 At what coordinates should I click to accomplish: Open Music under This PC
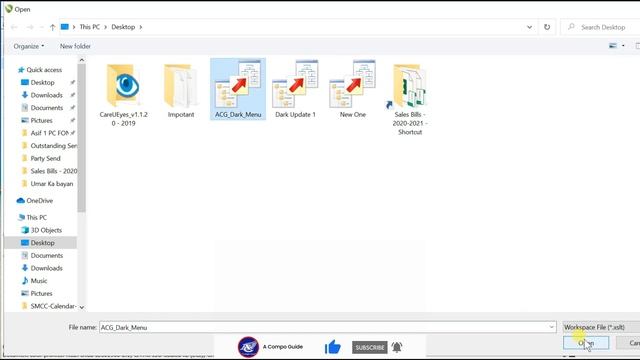[x=39, y=280]
